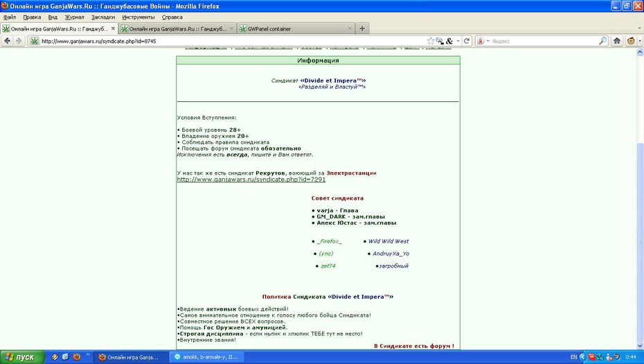Expand hidden tray icons arrow
644x364 pixels.
click(x=582, y=357)
